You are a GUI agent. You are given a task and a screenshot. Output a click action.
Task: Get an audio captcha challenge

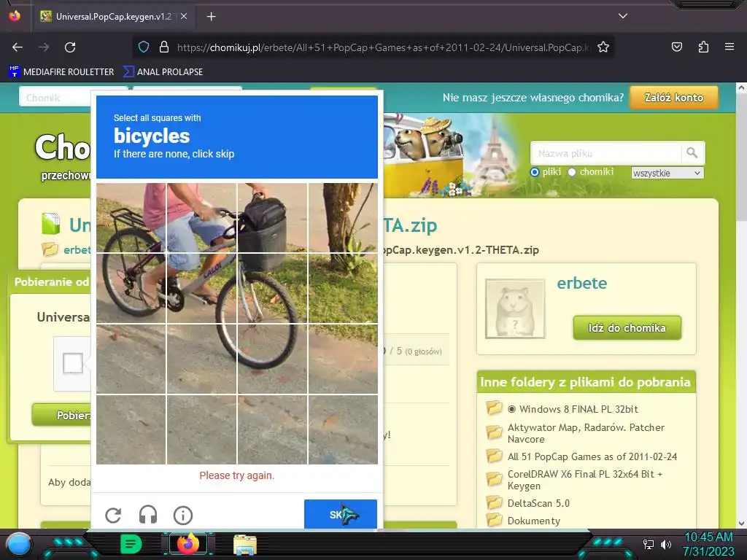[148, 516]
